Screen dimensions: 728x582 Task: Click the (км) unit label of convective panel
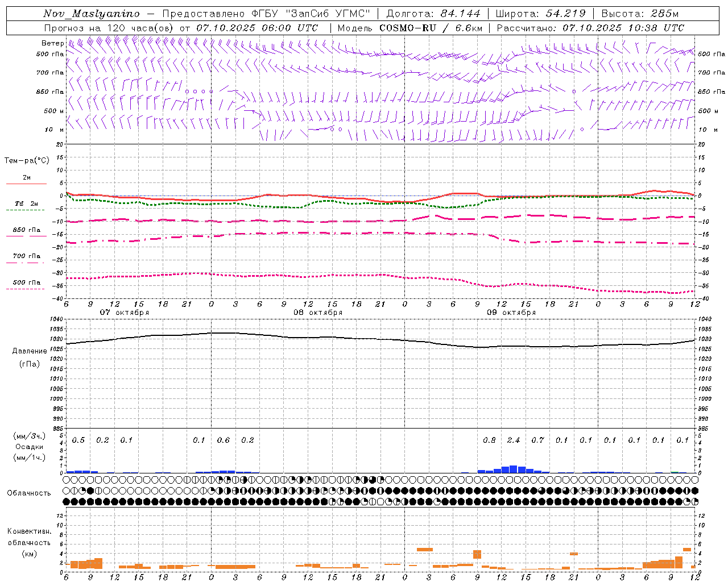click(x=29, y=554)
